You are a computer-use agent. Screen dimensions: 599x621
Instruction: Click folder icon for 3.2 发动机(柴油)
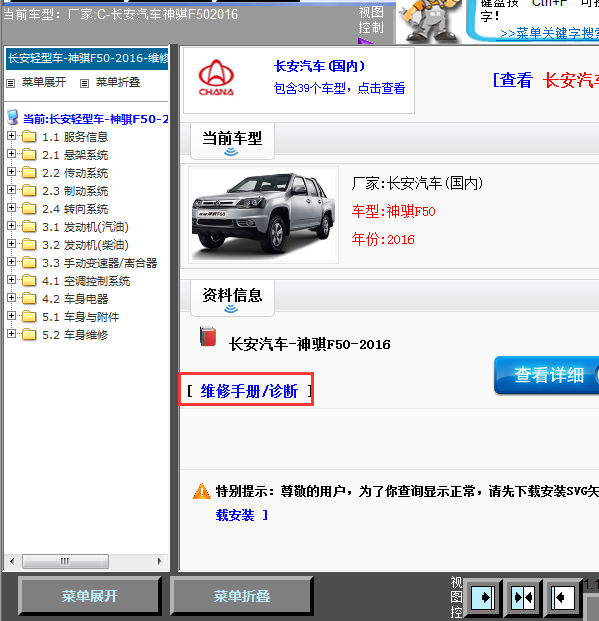(29, 245)
